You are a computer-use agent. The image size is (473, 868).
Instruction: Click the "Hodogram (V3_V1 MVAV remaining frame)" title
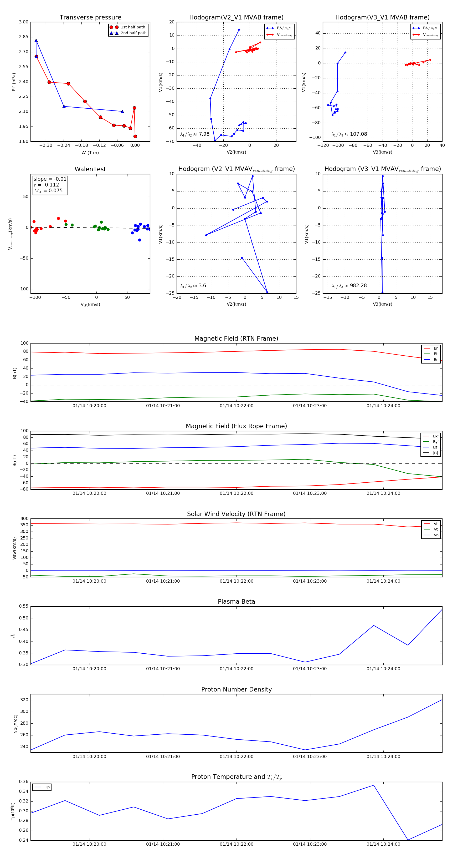click(x=382, y=169)
